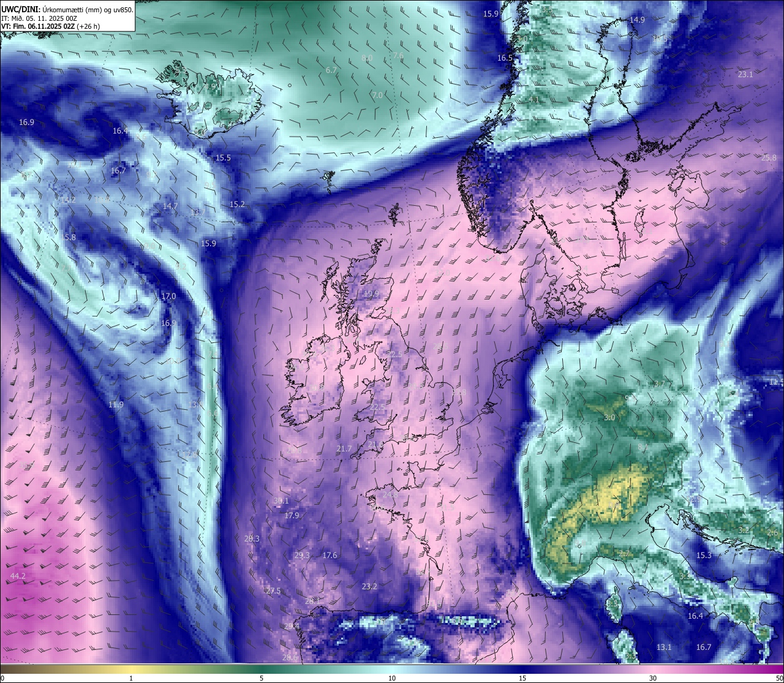The height and width of the screenshot is (683, 784).
Task: Click the 21.7 value label
Action: [344, 448]
